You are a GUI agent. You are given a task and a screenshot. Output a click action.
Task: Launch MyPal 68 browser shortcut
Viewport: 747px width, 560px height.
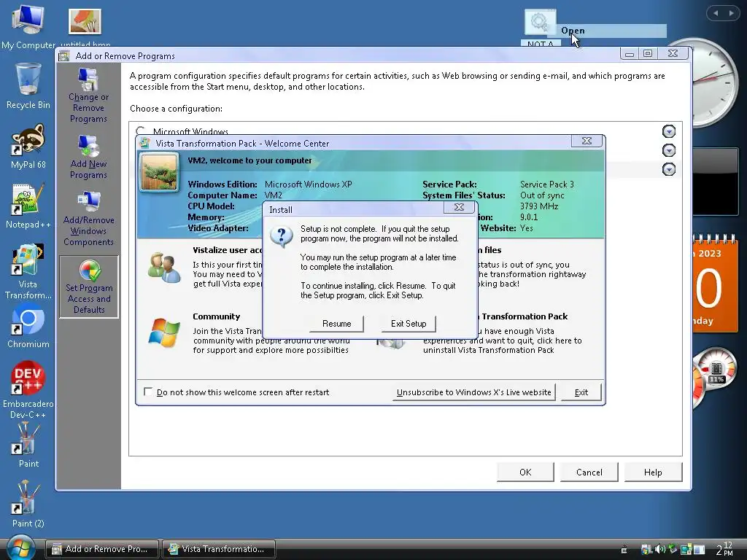[28, 146]
